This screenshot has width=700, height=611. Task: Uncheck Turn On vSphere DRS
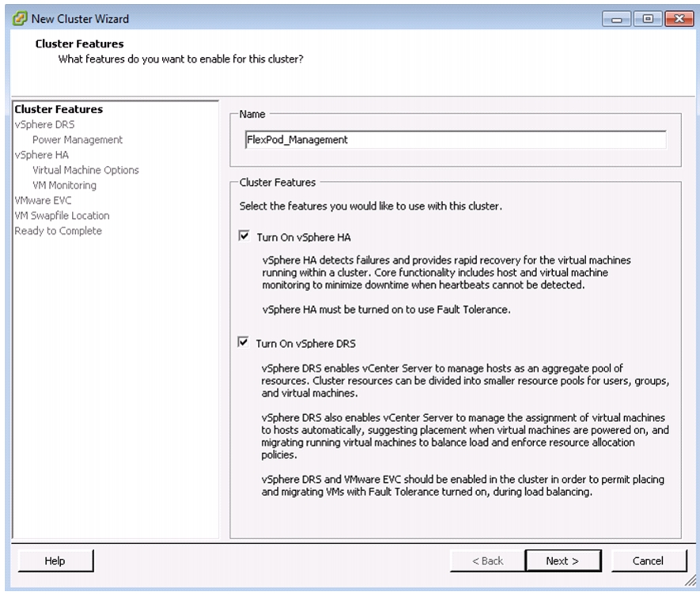[243, 342]
